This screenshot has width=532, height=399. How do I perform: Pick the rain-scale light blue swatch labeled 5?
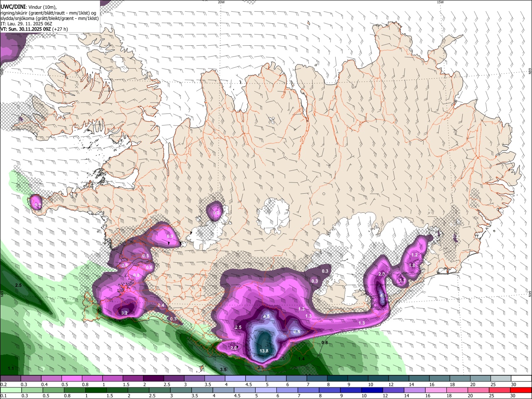(x=266, y=390)
